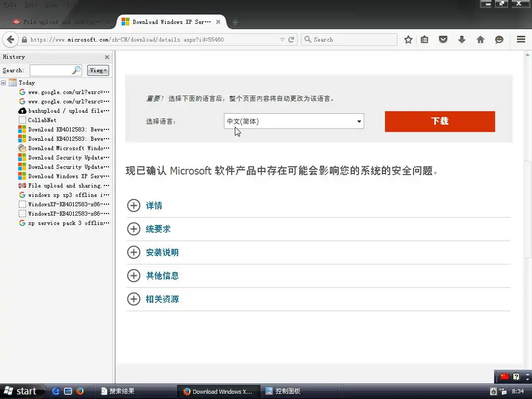Click the padlock site security icon
The width and height of the screenshot is (532, 399).
[24, 39]
